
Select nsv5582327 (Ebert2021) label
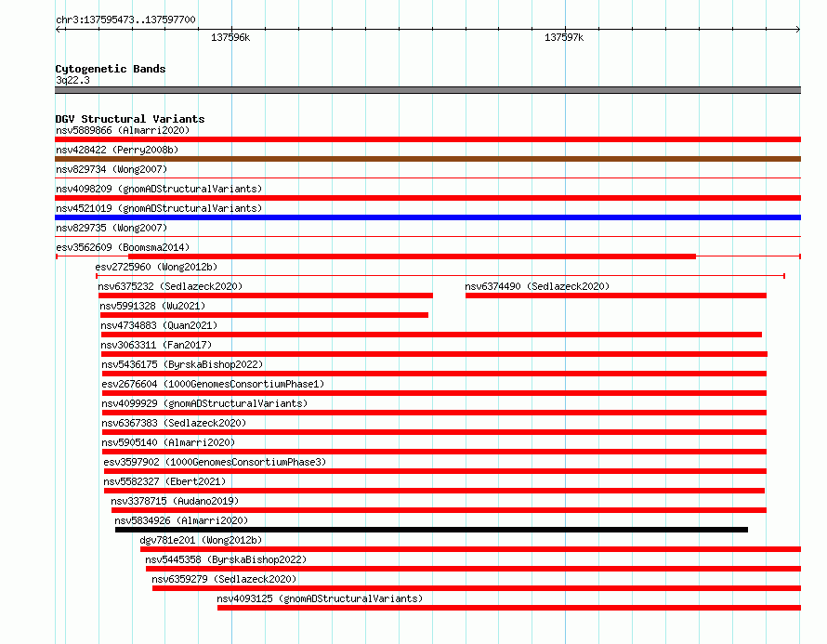click(164, 481)
